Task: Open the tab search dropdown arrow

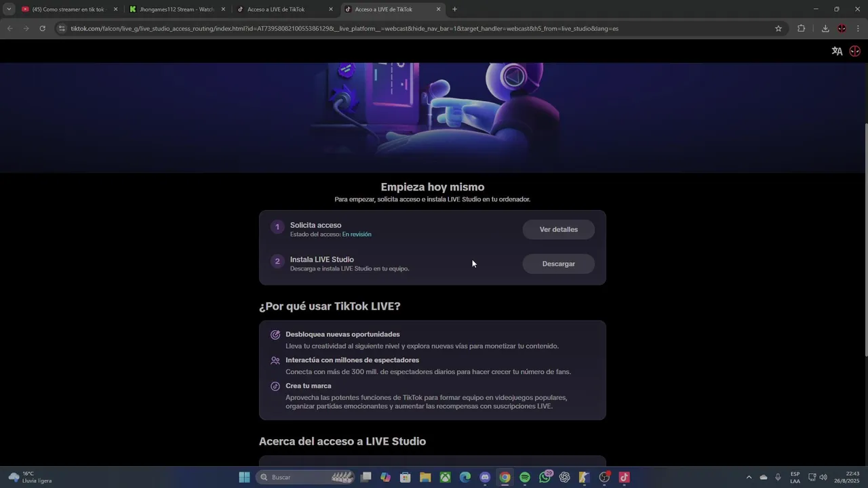Action: 9,9
